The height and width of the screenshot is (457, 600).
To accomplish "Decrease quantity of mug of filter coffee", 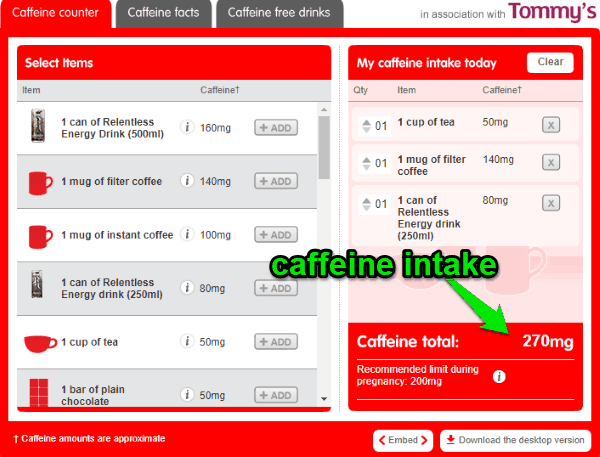I will [367, 167].
